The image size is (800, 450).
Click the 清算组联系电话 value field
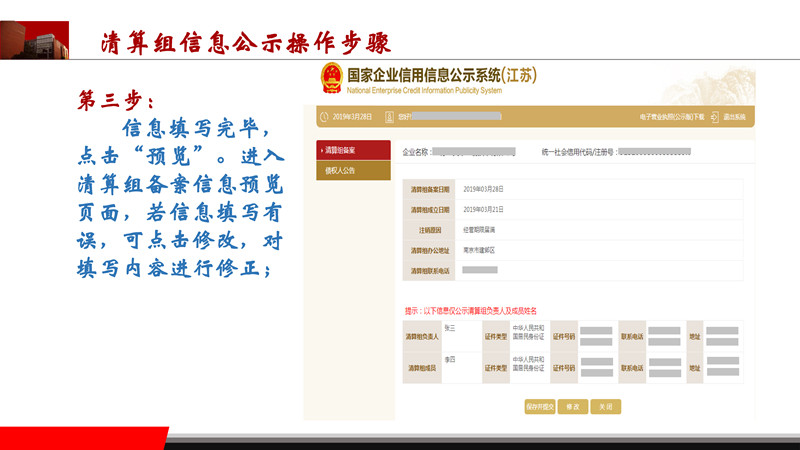(x=481, y=270)
